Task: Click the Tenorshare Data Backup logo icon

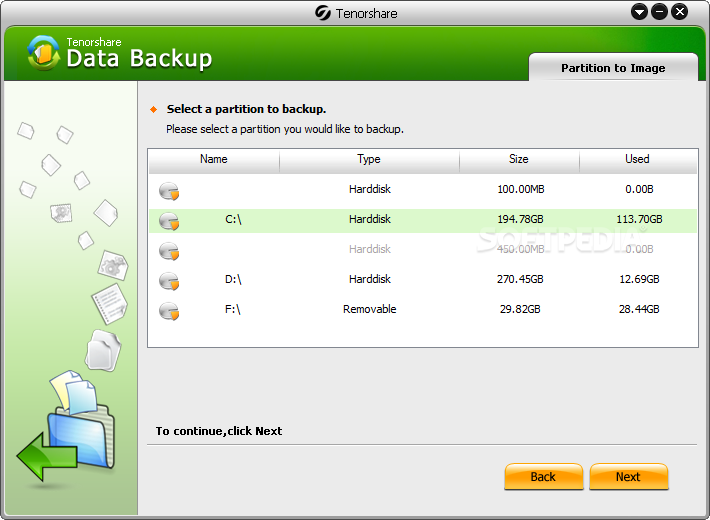Action: (x=43, y=53)
